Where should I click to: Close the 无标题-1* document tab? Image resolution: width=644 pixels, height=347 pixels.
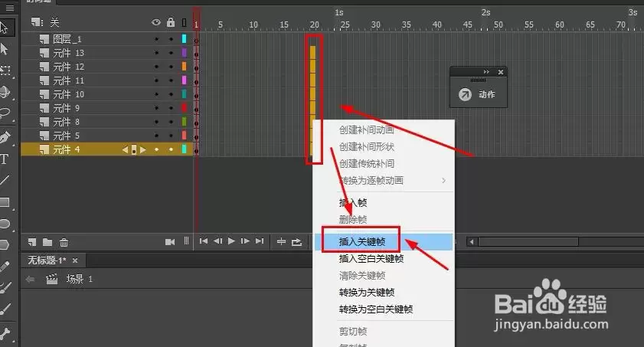pyautogui.click(x=75, y=260)
